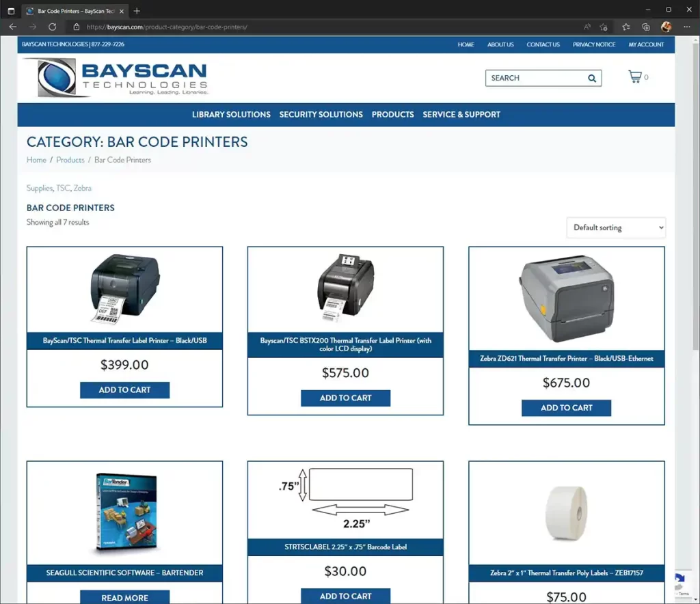
Task: Open the Default sorting dropdown
Action: coord(616,228)
